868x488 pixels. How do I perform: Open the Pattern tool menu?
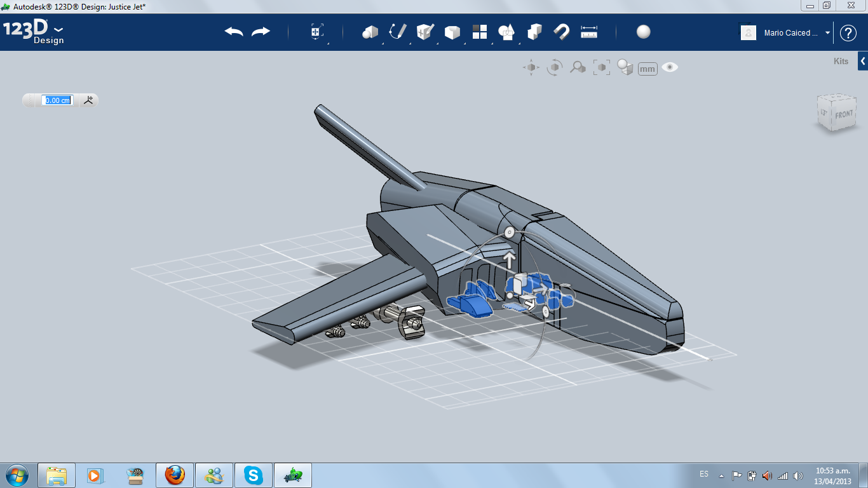(x=479, y=32)
